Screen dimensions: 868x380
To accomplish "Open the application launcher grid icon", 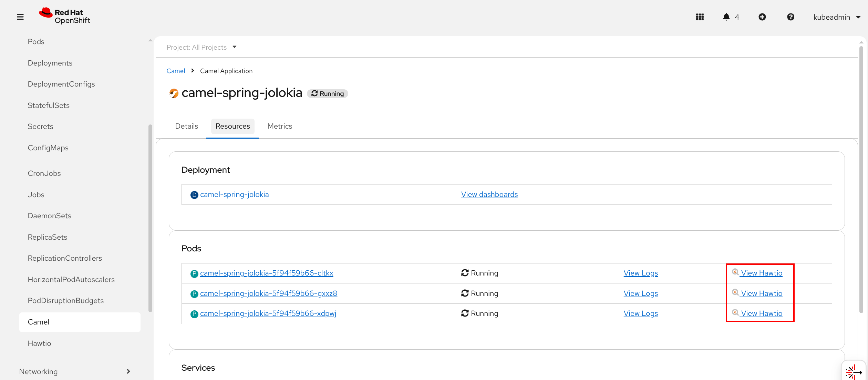I will click(x=700, y=17).
